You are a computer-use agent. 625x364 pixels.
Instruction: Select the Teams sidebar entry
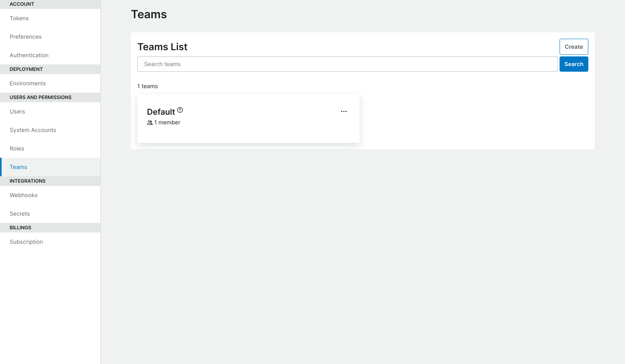[x=18, y=167]
